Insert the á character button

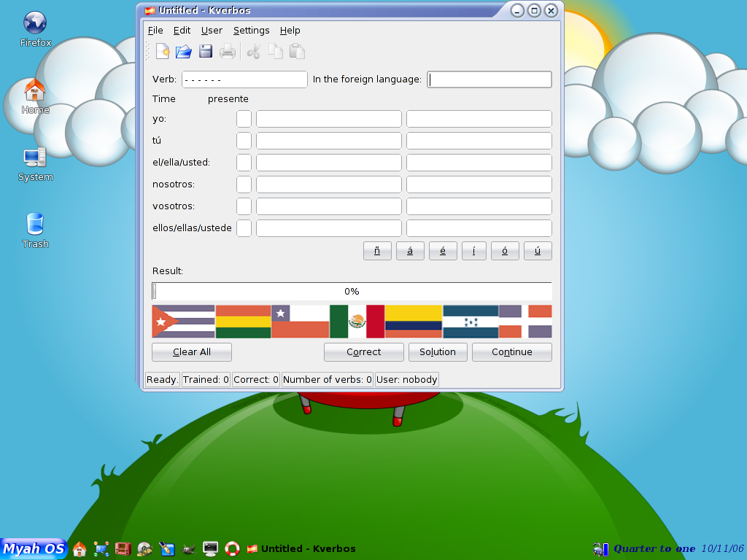[410, 251]
